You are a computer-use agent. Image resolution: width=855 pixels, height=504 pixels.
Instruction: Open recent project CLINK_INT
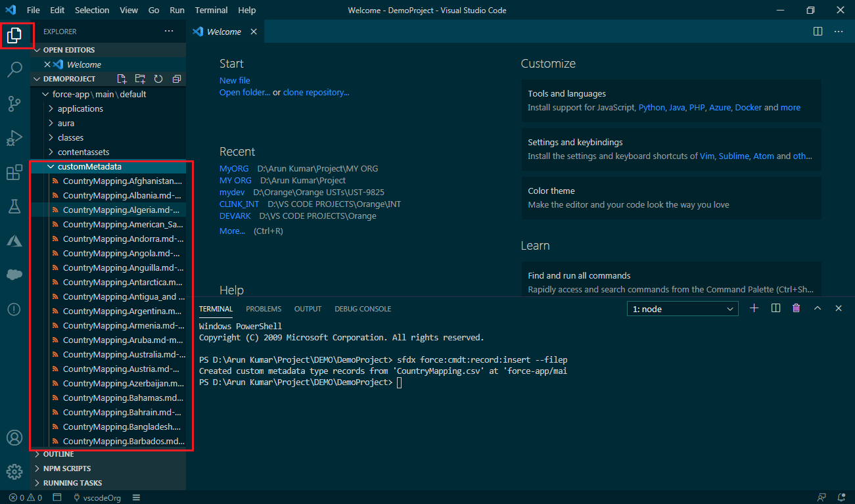click(x=239, y=204)
